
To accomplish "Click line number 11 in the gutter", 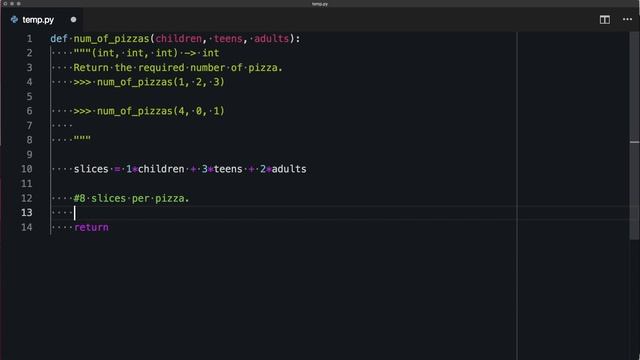I will [27, 184].
